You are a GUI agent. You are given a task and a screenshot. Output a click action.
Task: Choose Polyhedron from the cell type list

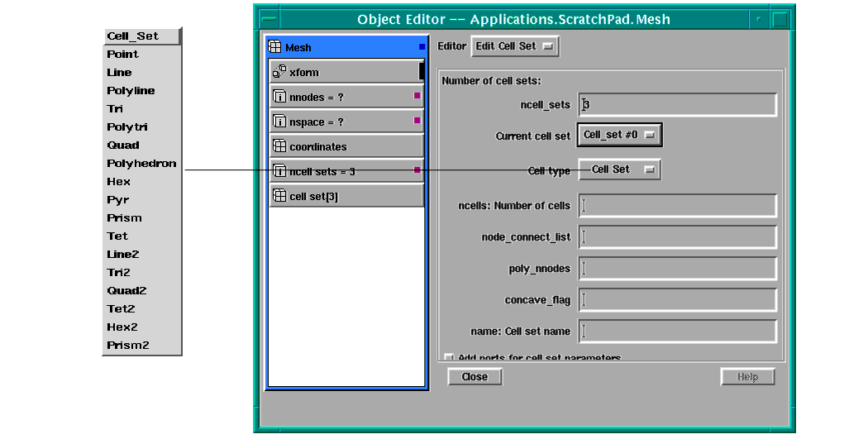click(141, 164)
